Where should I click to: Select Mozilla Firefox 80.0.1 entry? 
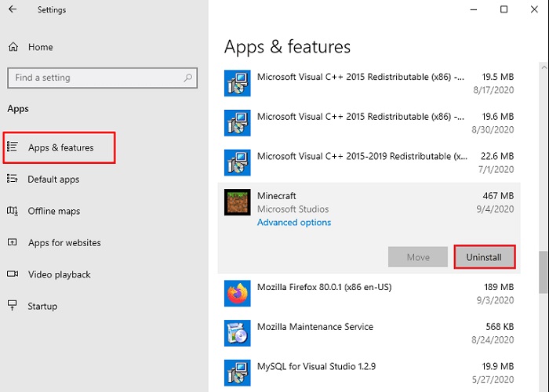369,293
